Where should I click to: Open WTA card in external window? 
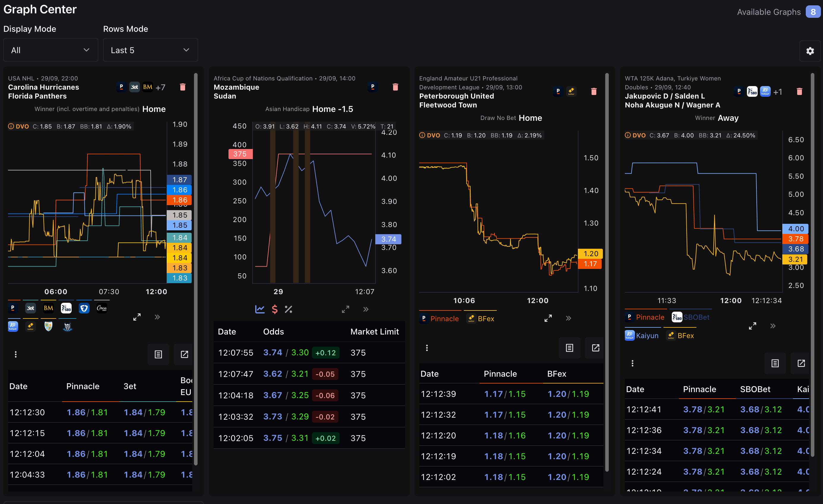[x=801, y=363]
